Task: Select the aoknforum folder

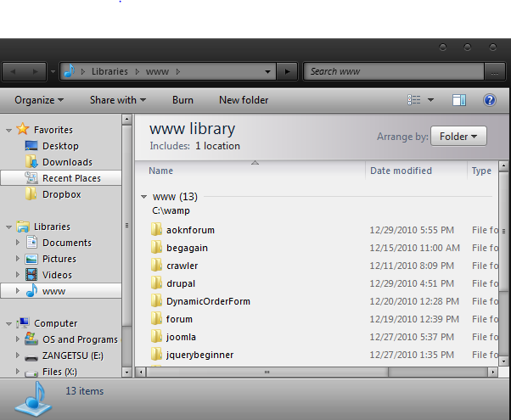Action: click(x=190, y=230)
